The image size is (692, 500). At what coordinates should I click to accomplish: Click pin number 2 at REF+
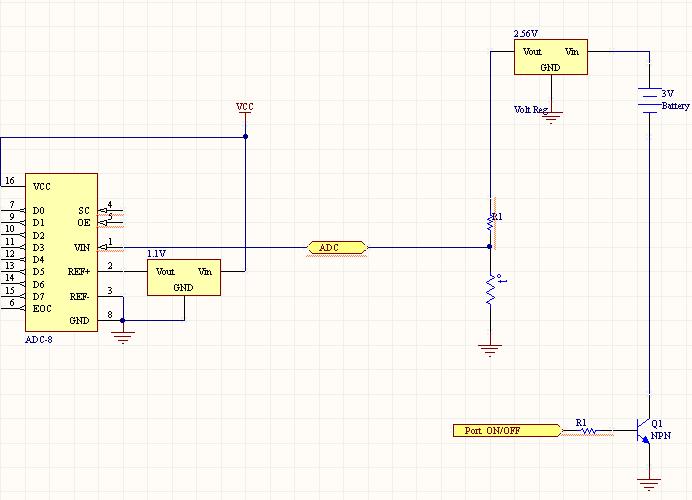click(110, 265)
